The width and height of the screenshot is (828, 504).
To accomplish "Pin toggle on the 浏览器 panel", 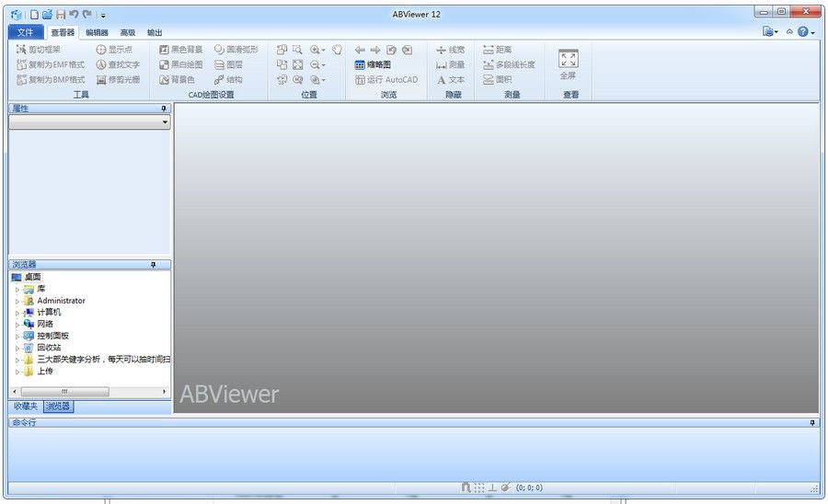I will click(x=153, y=264).
